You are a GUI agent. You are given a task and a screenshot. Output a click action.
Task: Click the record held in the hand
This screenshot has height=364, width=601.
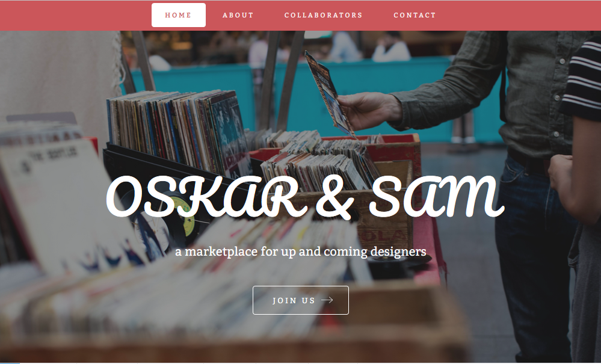point(329,94)
